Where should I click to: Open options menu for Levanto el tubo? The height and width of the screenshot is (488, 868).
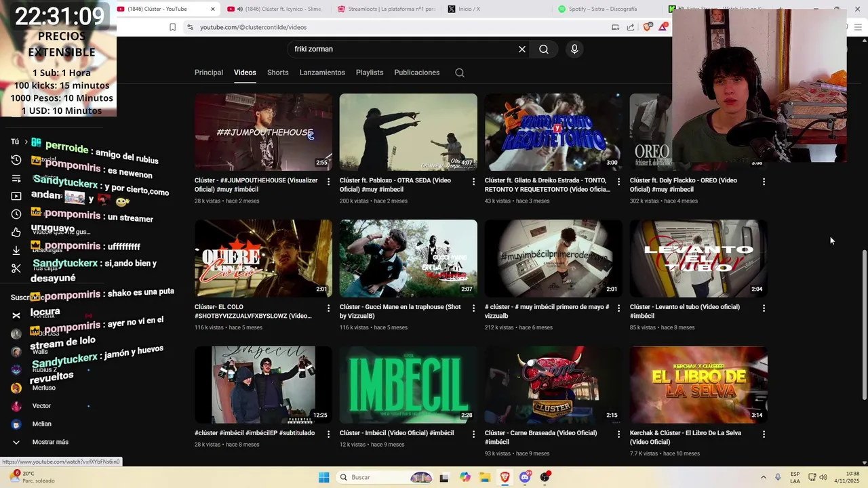pos(764,308)
